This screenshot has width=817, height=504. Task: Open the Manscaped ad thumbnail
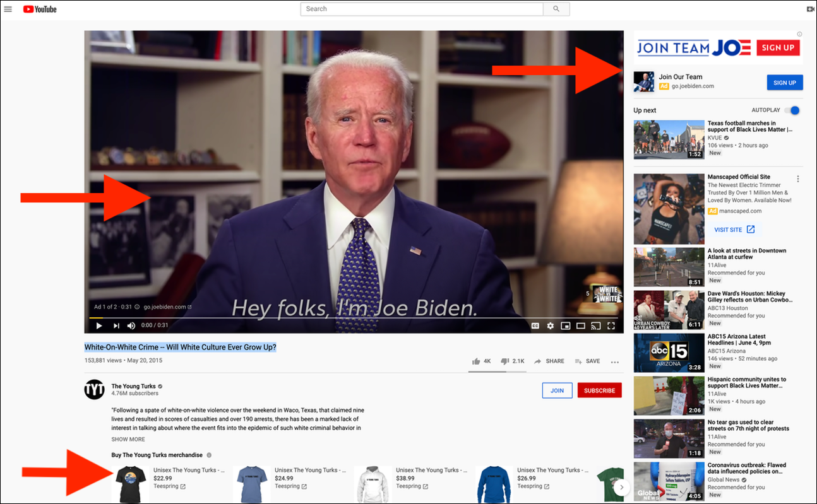click(x=669, y=209)
